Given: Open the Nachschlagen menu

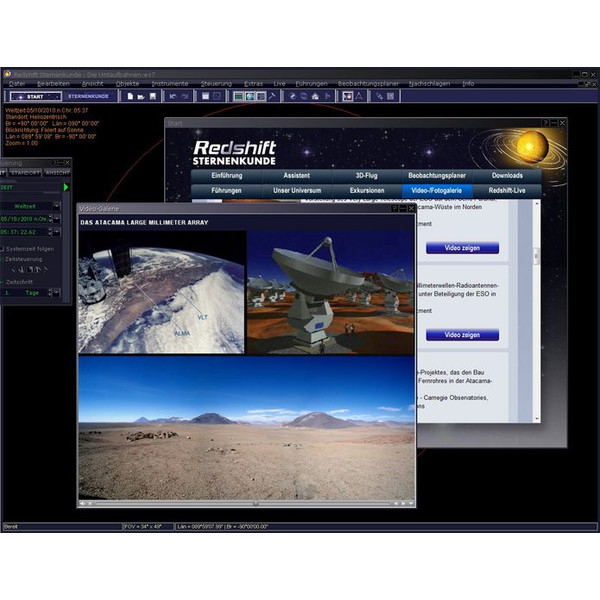Looking at the screenshot, I should tap(429, 83).
